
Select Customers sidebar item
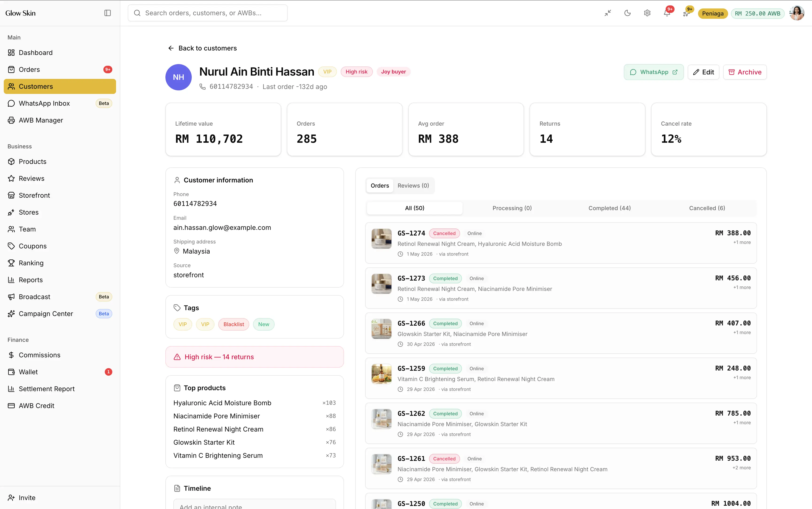(60, 86)
